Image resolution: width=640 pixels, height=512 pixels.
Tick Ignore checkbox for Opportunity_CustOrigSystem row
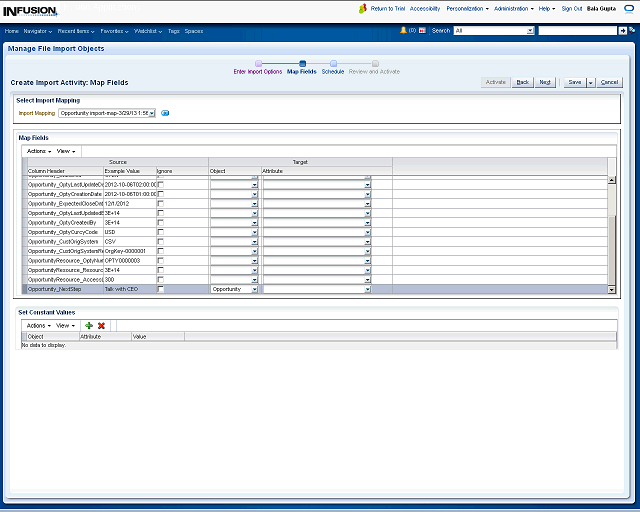point(161,241)
